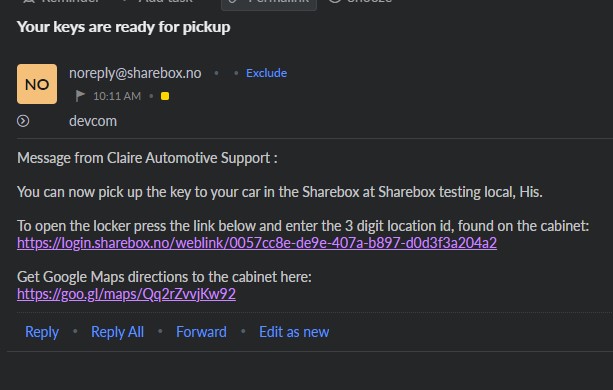Click the subject Your keys are ready for pickup
The height and width of the screenshot is (390, 613).
point(124,27)
